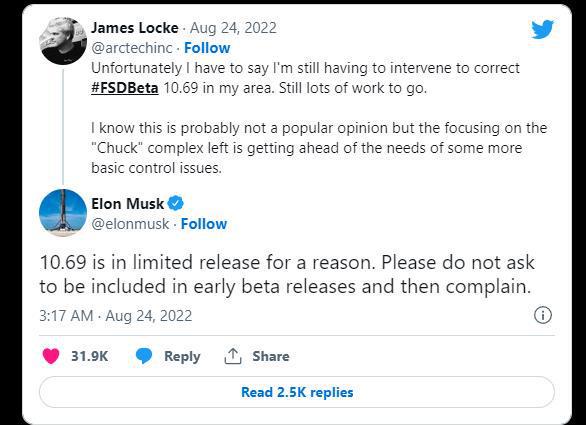Click the Share label text

pos(271,356)
